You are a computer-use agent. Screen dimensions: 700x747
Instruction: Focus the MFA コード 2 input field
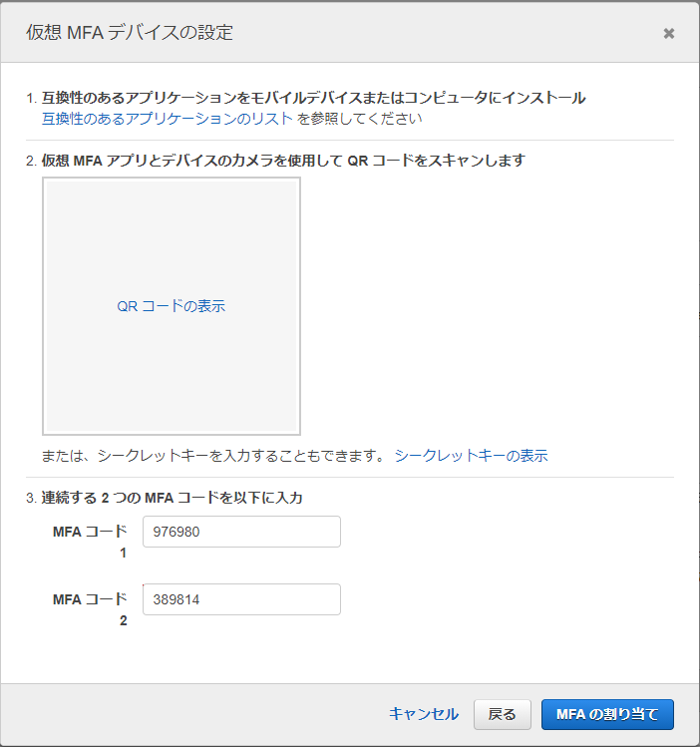click(x=241, y=599)
